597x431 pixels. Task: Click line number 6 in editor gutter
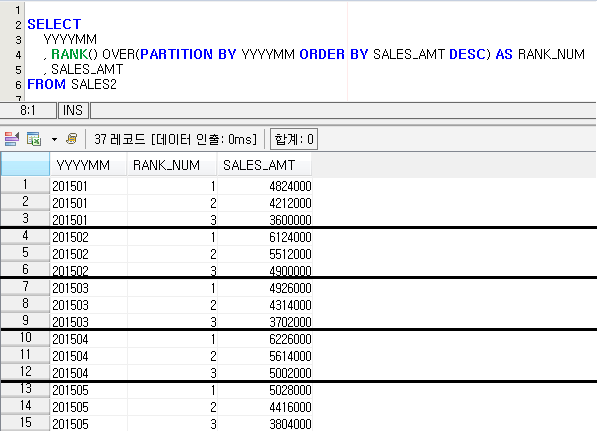[18, 85]
